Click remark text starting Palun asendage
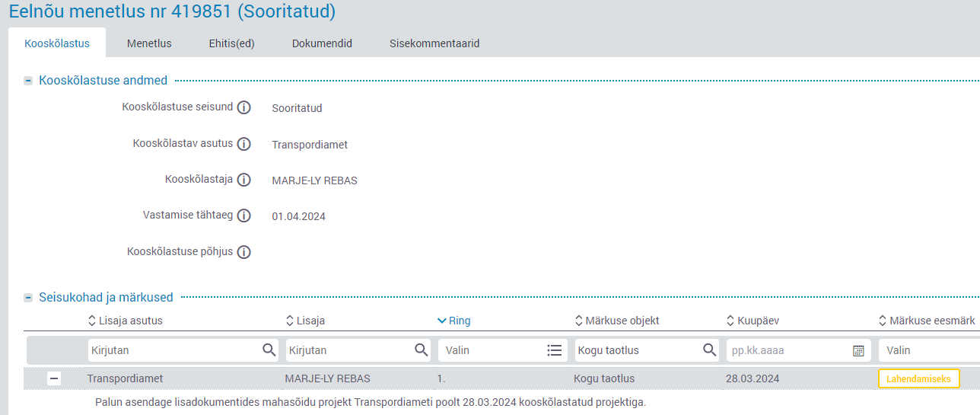 (x=371, y=402)
